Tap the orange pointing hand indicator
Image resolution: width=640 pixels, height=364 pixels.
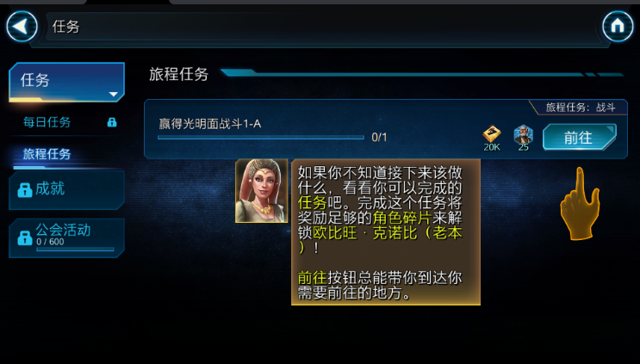point(580,203)
